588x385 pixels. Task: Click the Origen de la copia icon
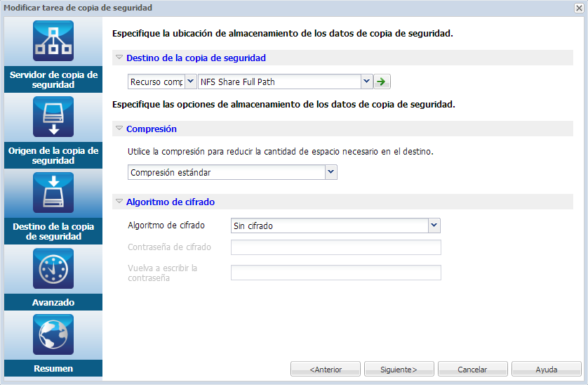pos(53,117)
